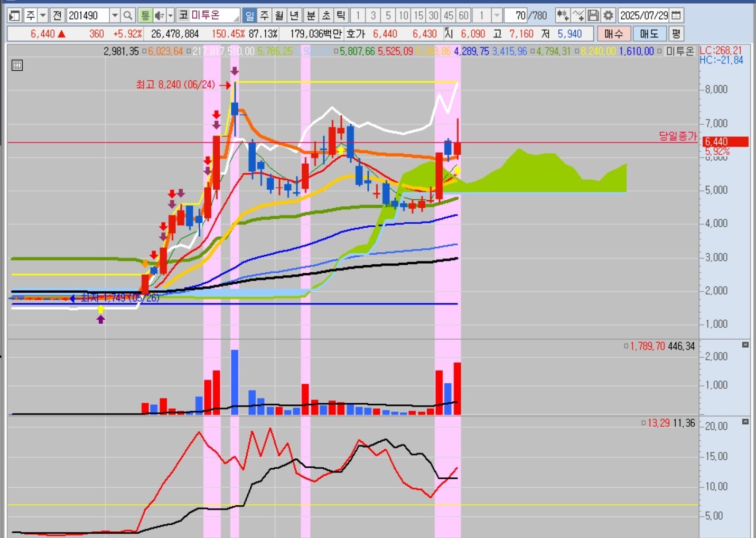Click the 매도 sell button
756x538 pixels.
click(x=649, y=34)
